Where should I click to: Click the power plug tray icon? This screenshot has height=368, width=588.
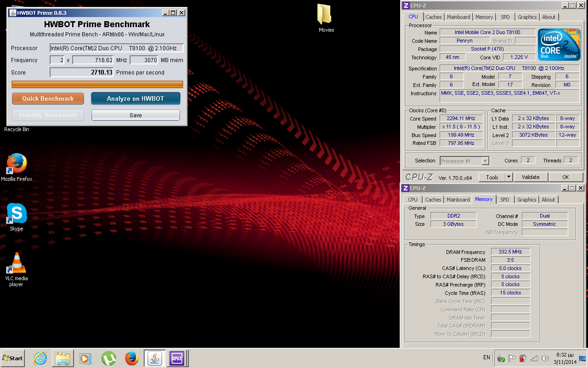(523, 358)
